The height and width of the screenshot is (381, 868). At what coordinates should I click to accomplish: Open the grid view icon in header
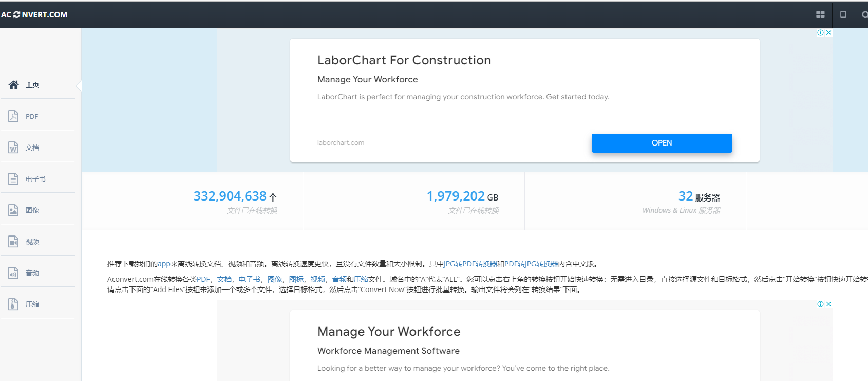[x=820, y=14]
